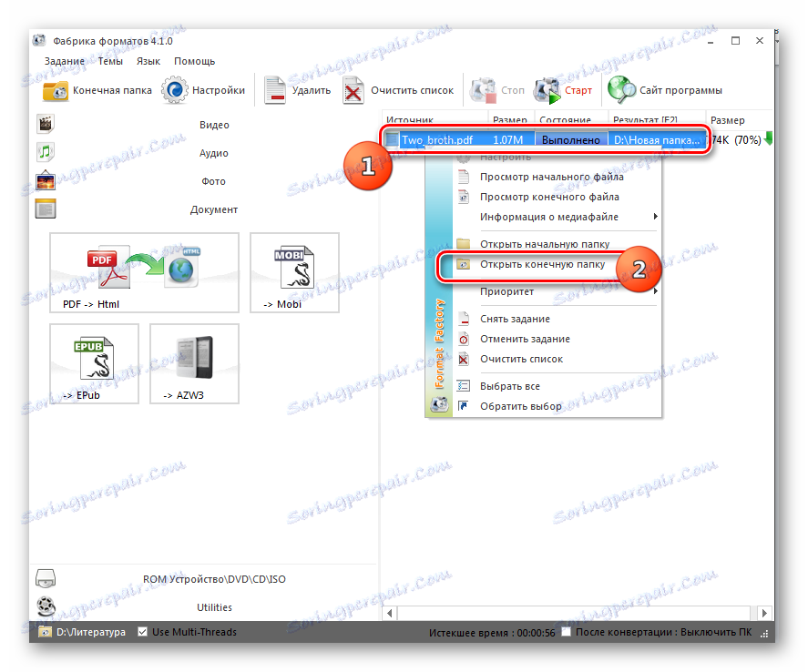Click the horizontal scrollbar track of task list
Image resolution: width=808 pixels, height=672 pixels.
click(574, 614)
